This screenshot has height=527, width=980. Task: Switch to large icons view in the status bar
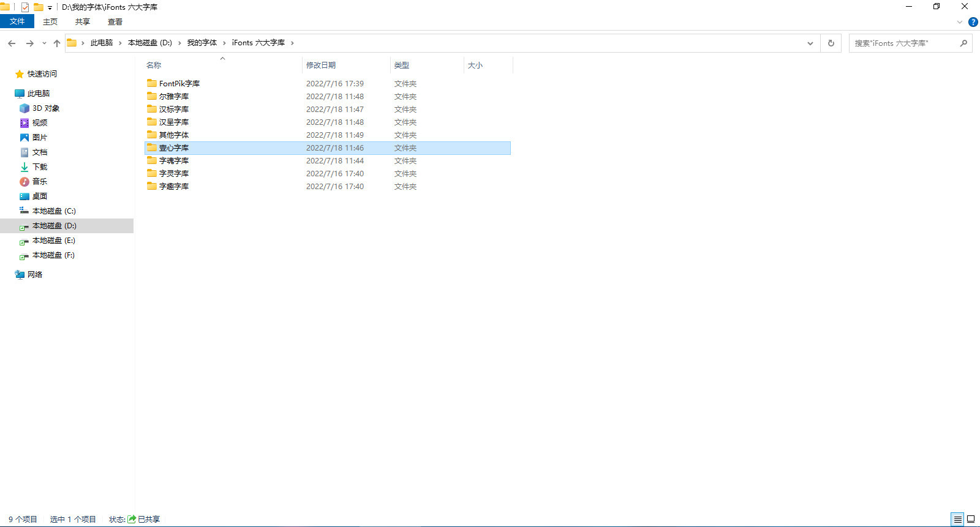[971, 519]
